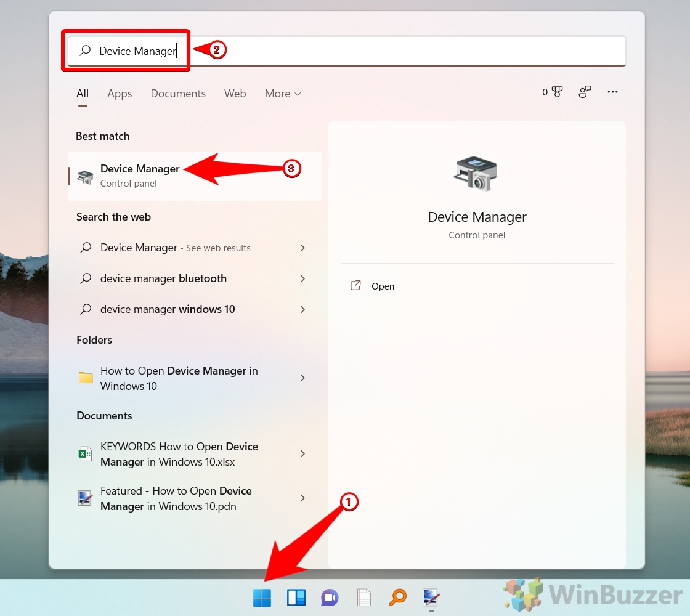The image size is (690, 616).
Task: Click the magnifier icon in search box
Action: click(x=85, y=51)
